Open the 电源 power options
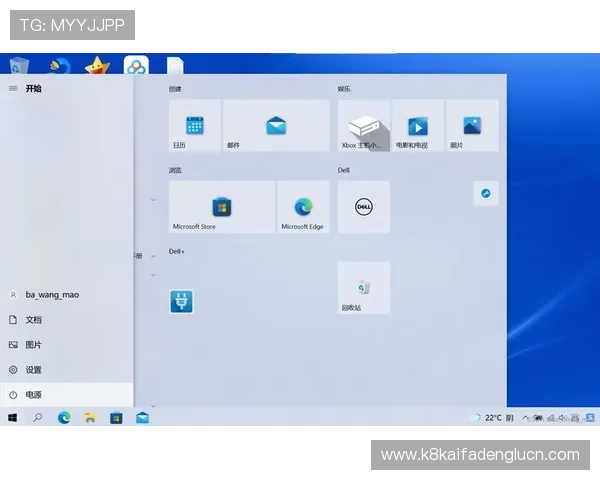Image resolution: width=600 pixels, height=480 pixels. tap(67, 395)
